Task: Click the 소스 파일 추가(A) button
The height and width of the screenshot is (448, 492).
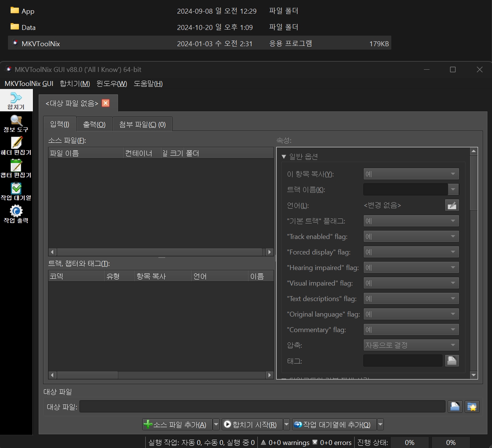Action: tap(177, 425)
